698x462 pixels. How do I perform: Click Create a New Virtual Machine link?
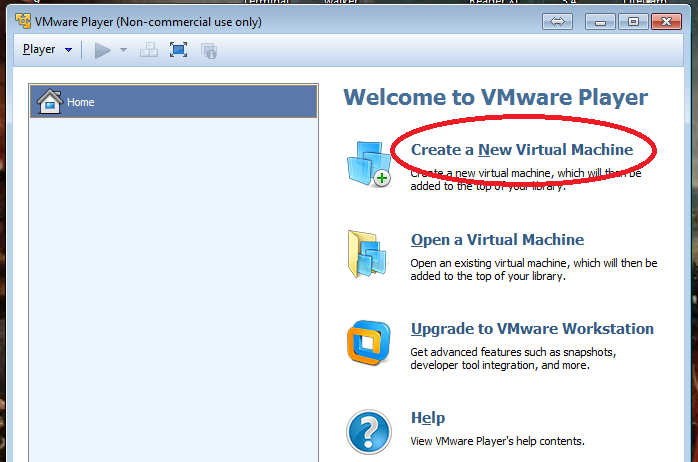522,150
